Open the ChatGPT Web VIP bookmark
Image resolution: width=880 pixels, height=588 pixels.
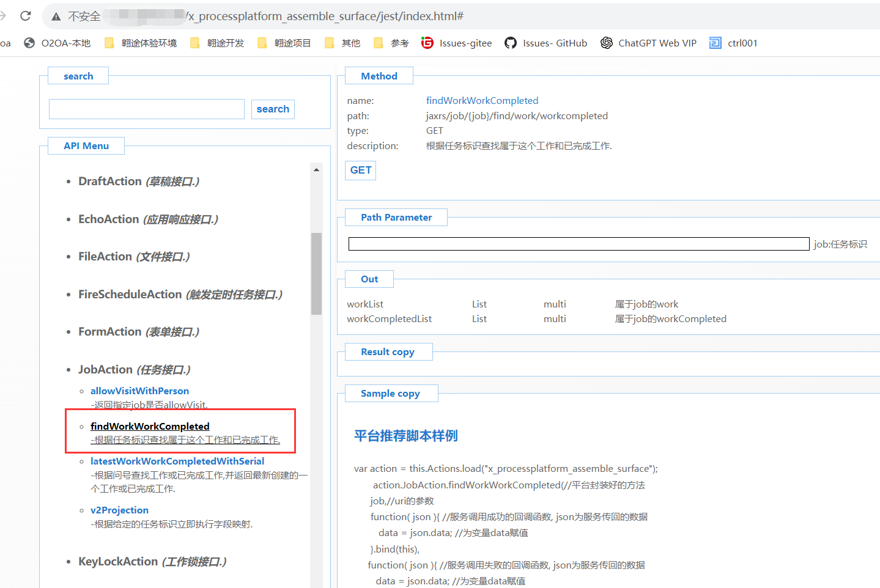click(649, 43)
